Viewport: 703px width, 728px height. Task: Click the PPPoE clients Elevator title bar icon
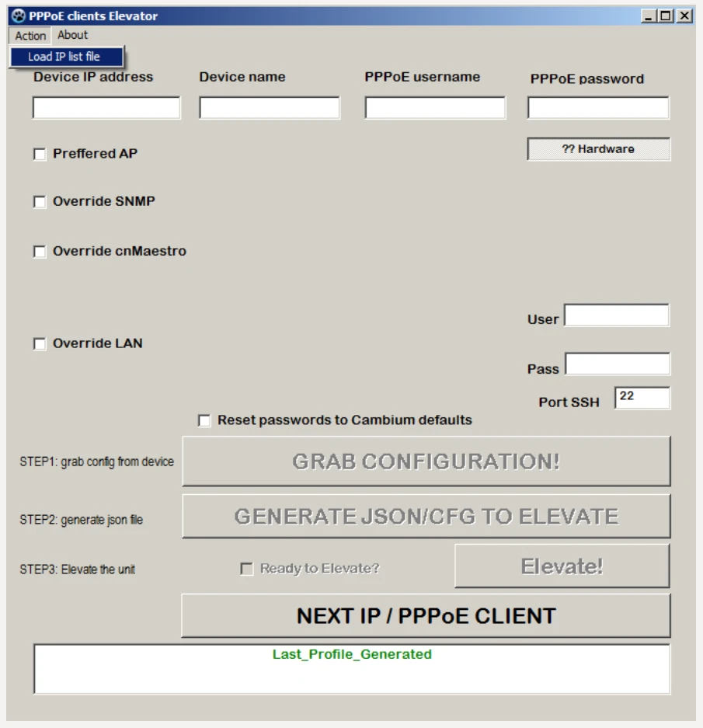19,16
